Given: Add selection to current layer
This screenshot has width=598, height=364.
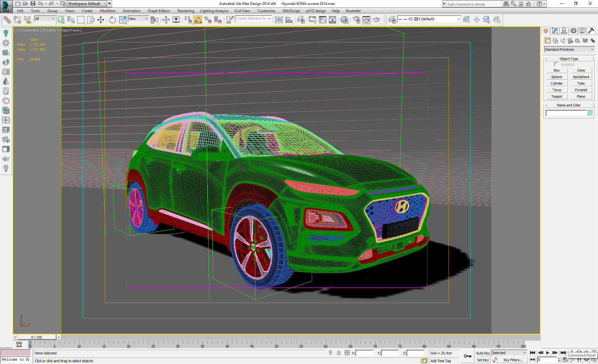Looking at the screenshot, I should tap(477, 20).
